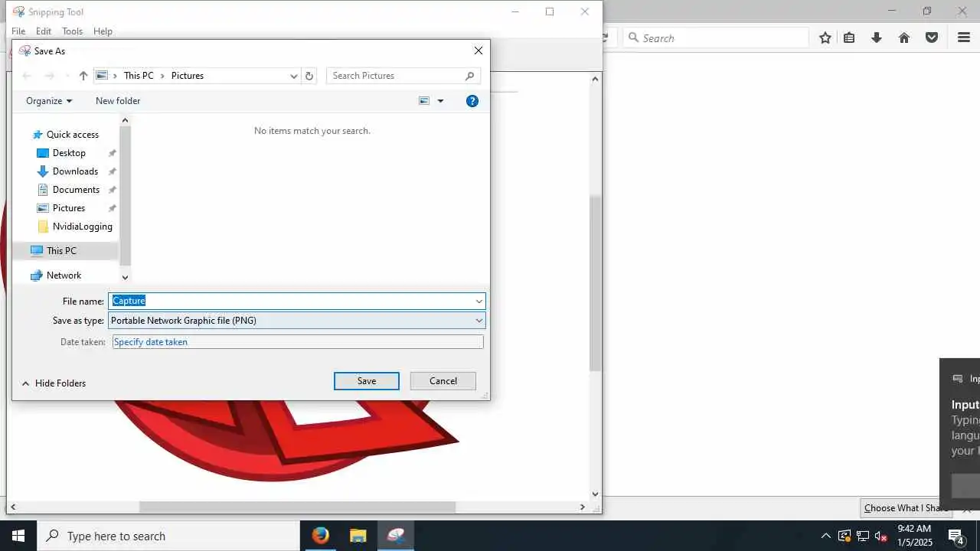Image resolution: width=980 pixels, height=551 pixels.
Task: Show hidden system tray icons
Action: (825, 536)
